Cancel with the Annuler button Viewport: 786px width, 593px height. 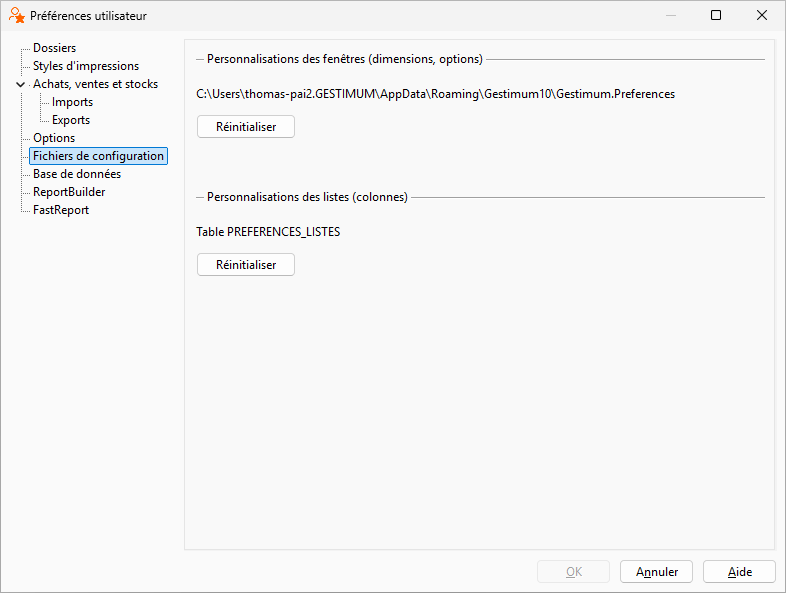click(x=656, y=572)
